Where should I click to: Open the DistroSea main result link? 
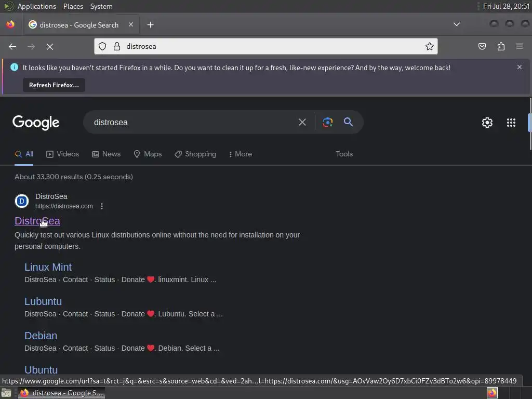tap(37, 221)
